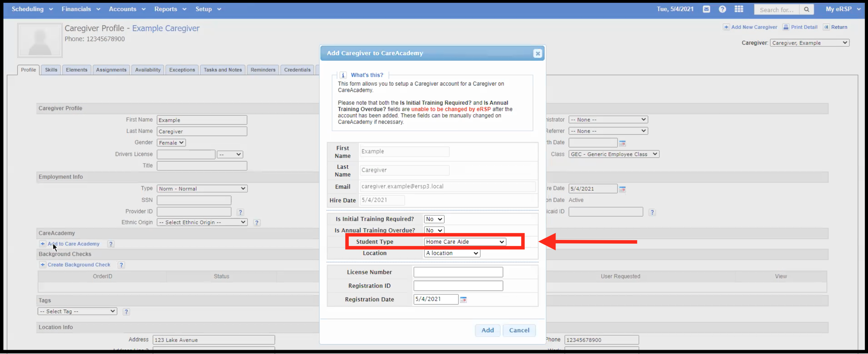Click the search magnifier button
This screenshot has height=354, width=868.
pyautogui.click(x=806, y=10)
